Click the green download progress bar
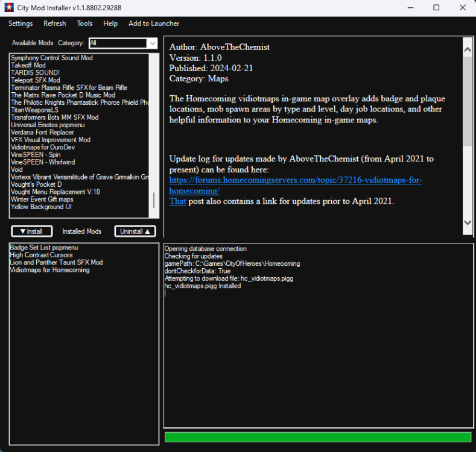This screenshot has width=476, height=452. [317, 437]
